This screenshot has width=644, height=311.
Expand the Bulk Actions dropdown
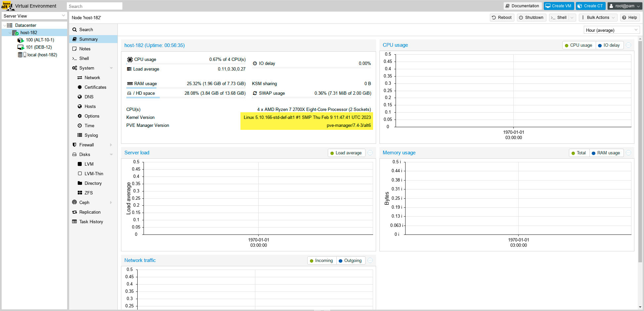(598, 18)
